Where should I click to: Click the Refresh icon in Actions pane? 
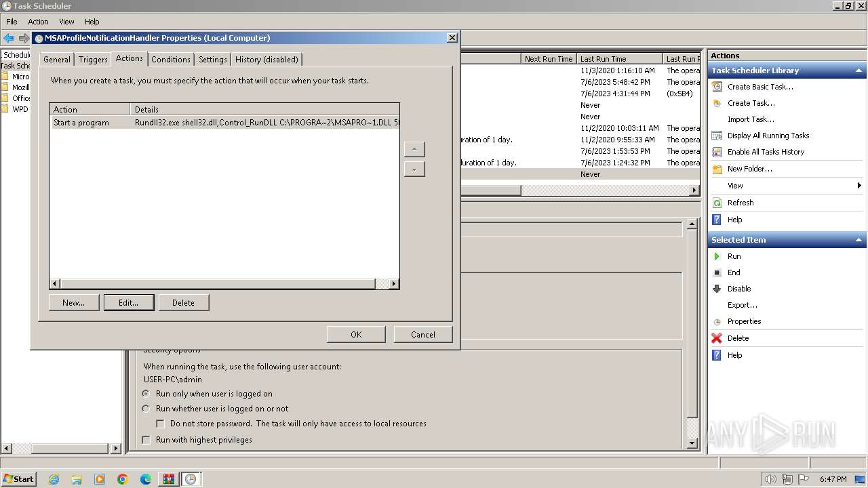click(717, 203)
